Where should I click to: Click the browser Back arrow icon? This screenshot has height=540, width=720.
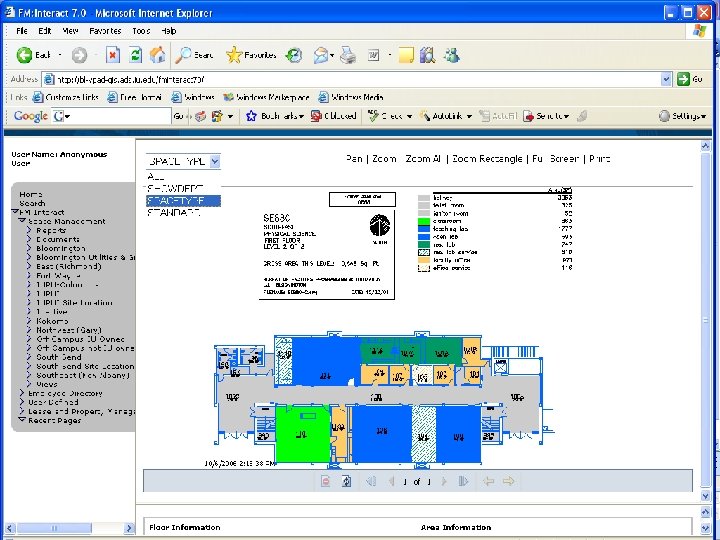24,55
